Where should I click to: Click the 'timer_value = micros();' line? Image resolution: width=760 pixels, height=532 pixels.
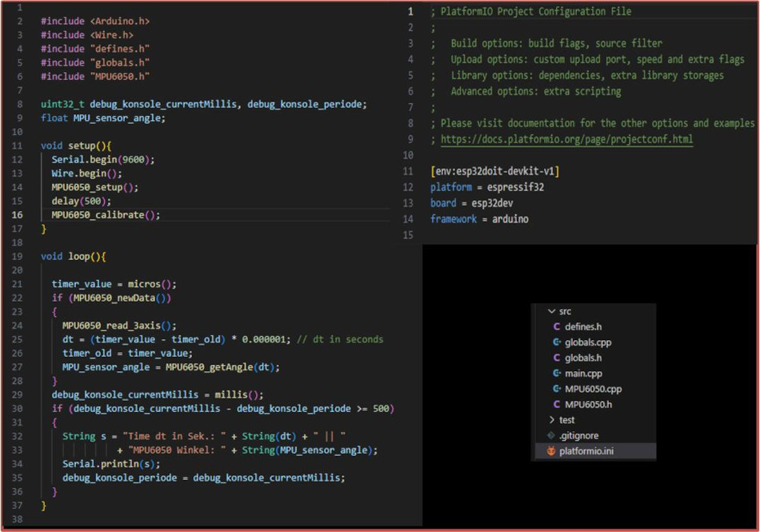[x=114, y=284]
